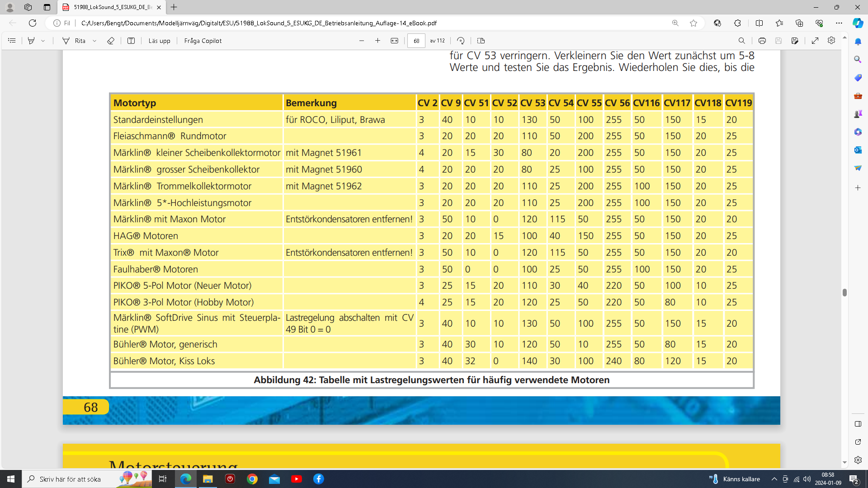Viewport: 868px width, 488px height.
Task: Add this page to favorites star
Action: 693,23
